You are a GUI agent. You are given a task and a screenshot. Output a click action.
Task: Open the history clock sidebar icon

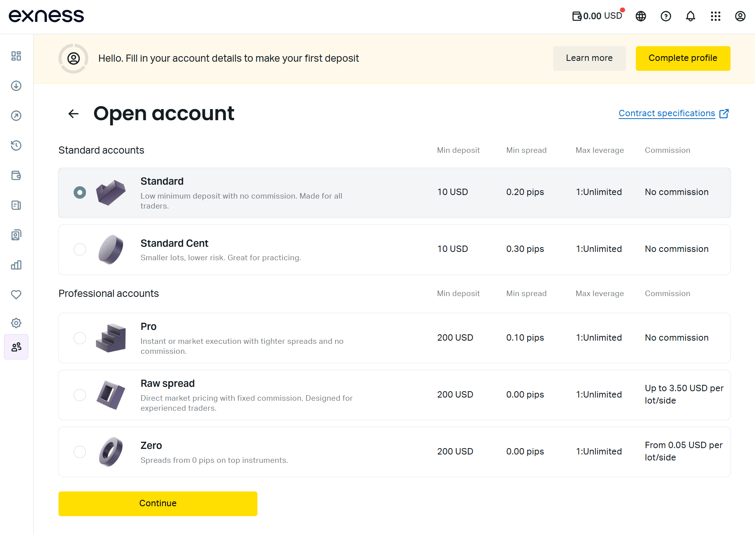[16, 146]
